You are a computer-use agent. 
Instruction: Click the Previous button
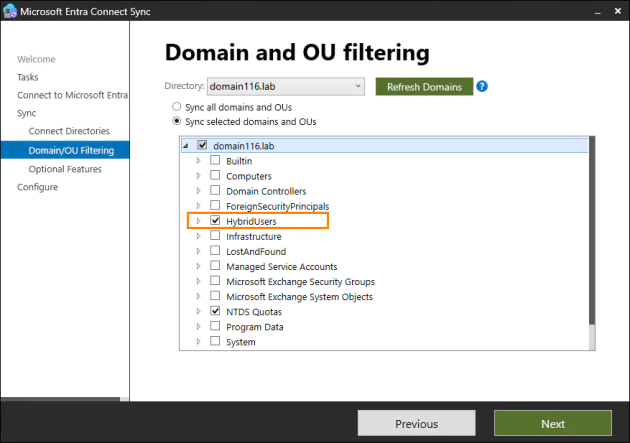click(x=417, y=423)
